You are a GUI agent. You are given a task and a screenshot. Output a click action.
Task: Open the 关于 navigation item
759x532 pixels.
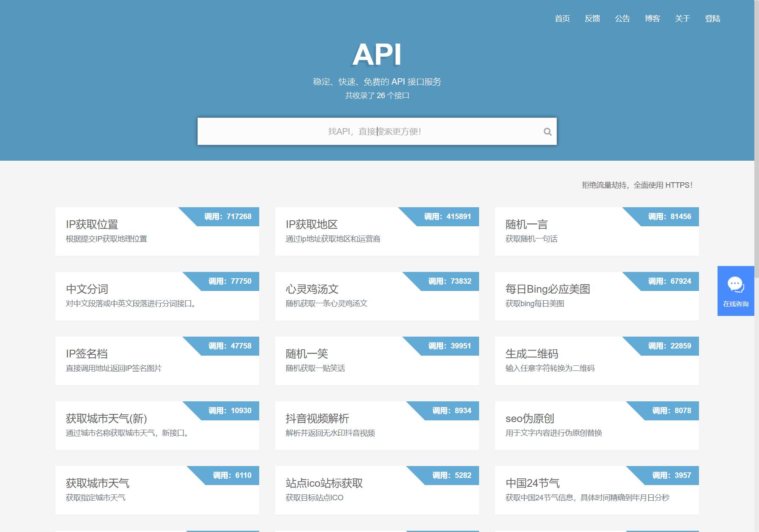pyautogui.click(x=682, y=19)
